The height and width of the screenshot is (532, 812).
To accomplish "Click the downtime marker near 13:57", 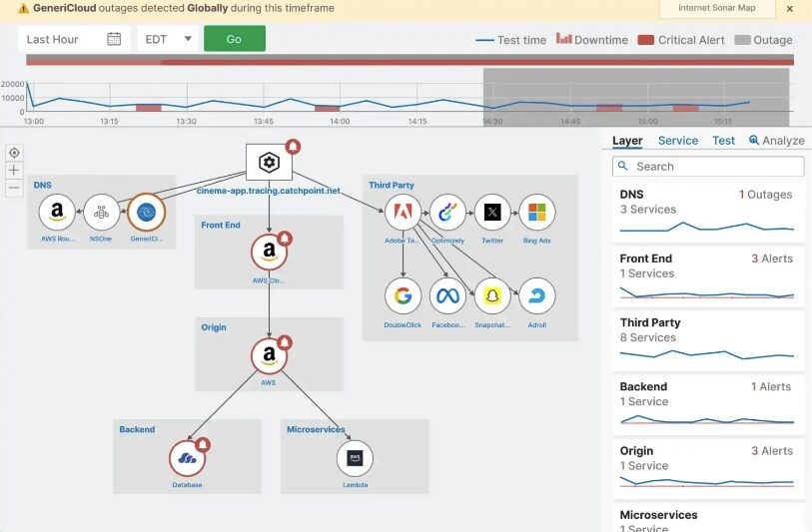I will coord(328,108).
